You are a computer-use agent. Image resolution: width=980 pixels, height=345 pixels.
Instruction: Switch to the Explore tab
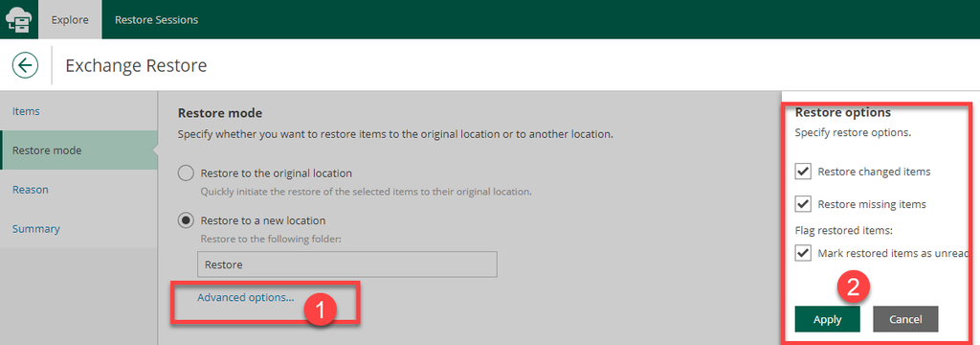(x=70, y=19)
